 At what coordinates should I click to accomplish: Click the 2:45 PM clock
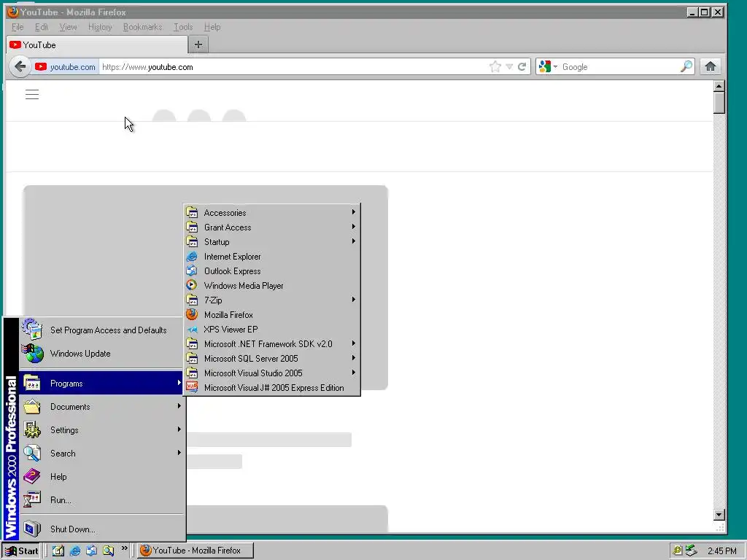coord(721,551)
